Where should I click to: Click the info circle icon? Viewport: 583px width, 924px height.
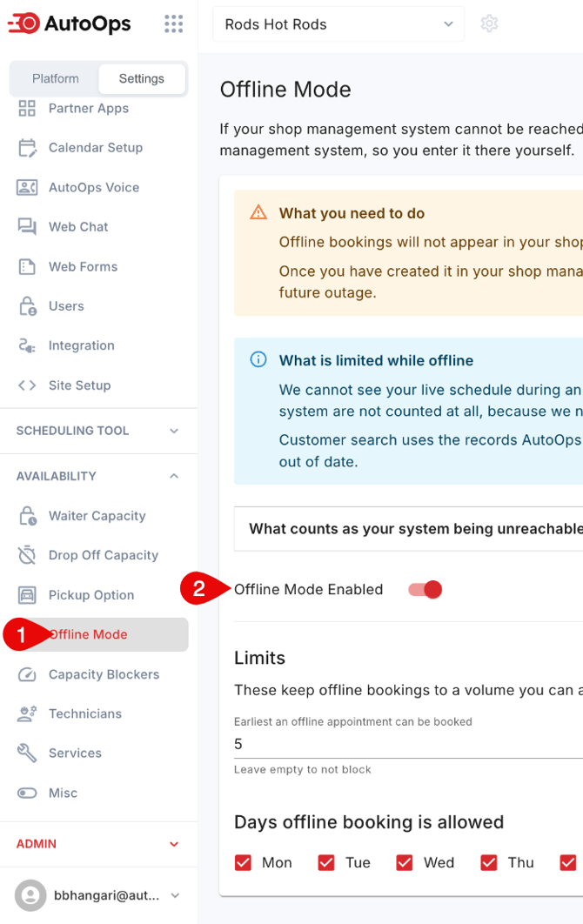coord(258,359)
